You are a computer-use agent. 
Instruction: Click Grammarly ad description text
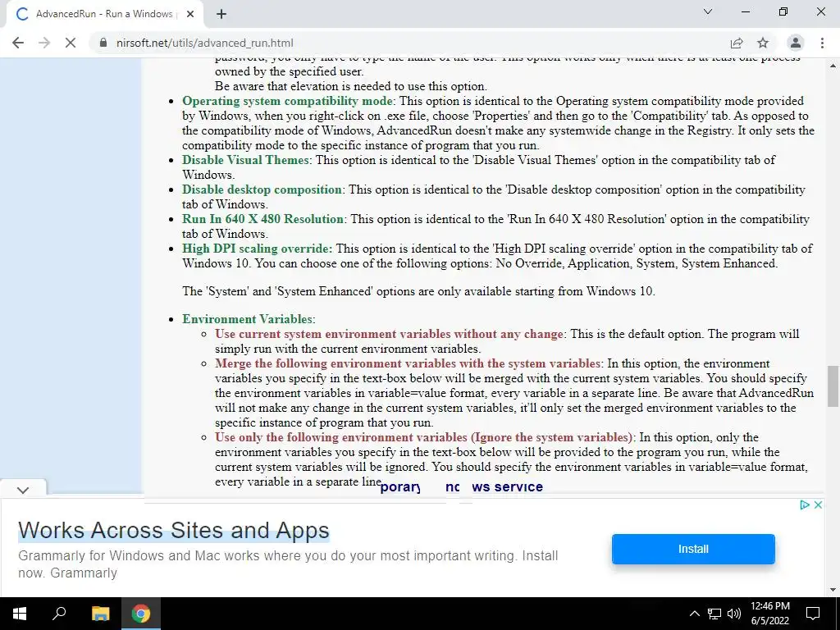pos(288,564)
